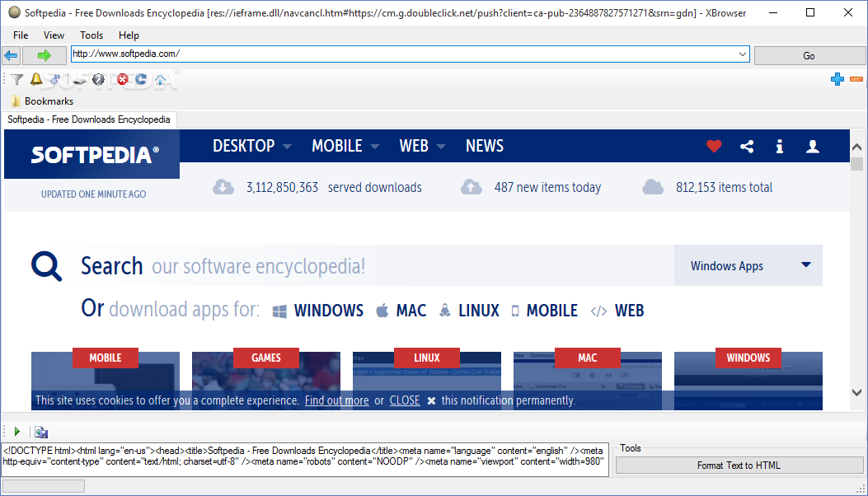
Task: Open the Tools menu
Action: coord(91,35)
